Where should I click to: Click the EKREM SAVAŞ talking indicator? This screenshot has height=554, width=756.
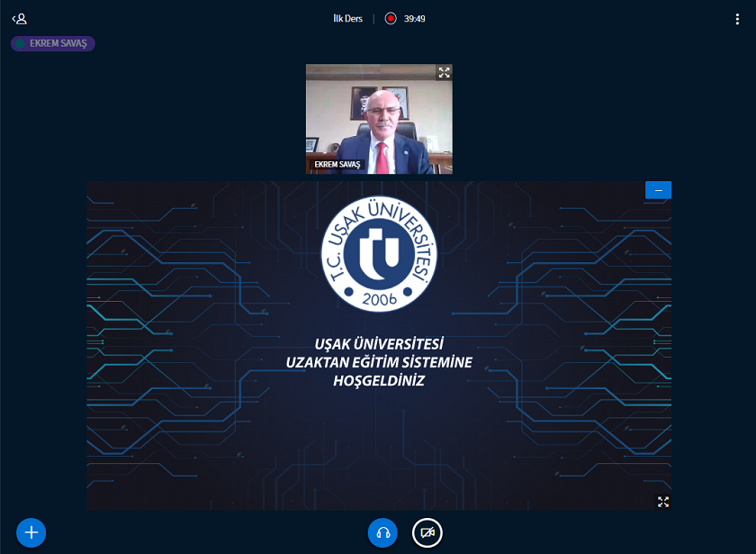[53, 43]
